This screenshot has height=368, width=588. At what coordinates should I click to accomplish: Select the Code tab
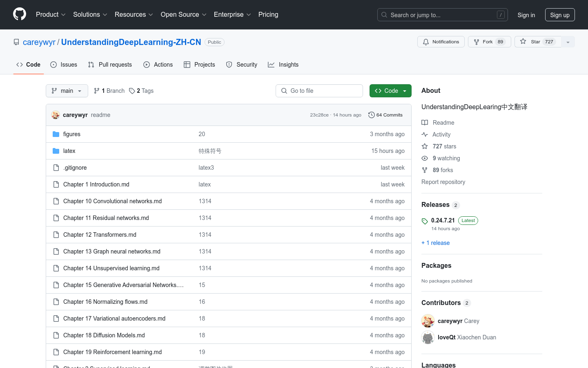pos(29,65)
